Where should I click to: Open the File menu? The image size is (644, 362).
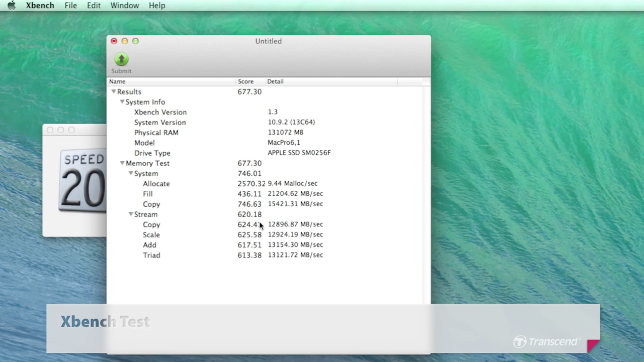click(70, 6)
